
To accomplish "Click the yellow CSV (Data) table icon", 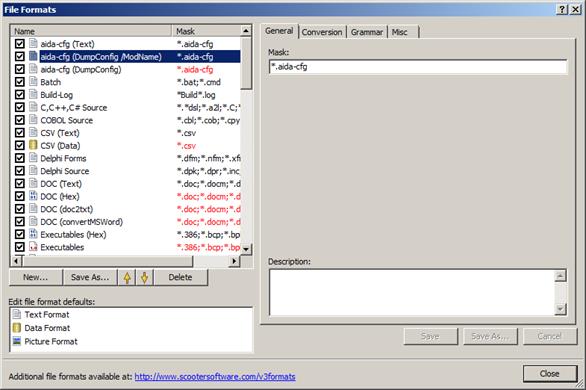I will click(x=33, y=145).
